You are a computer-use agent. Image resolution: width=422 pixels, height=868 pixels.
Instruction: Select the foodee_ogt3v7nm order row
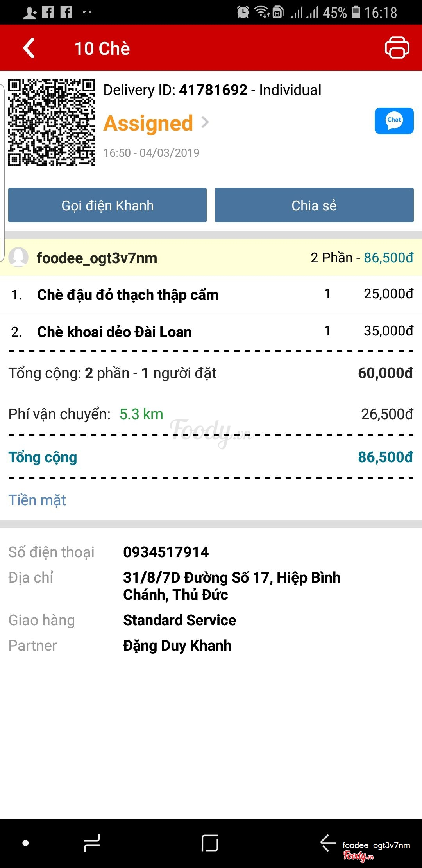click(211, 258)
